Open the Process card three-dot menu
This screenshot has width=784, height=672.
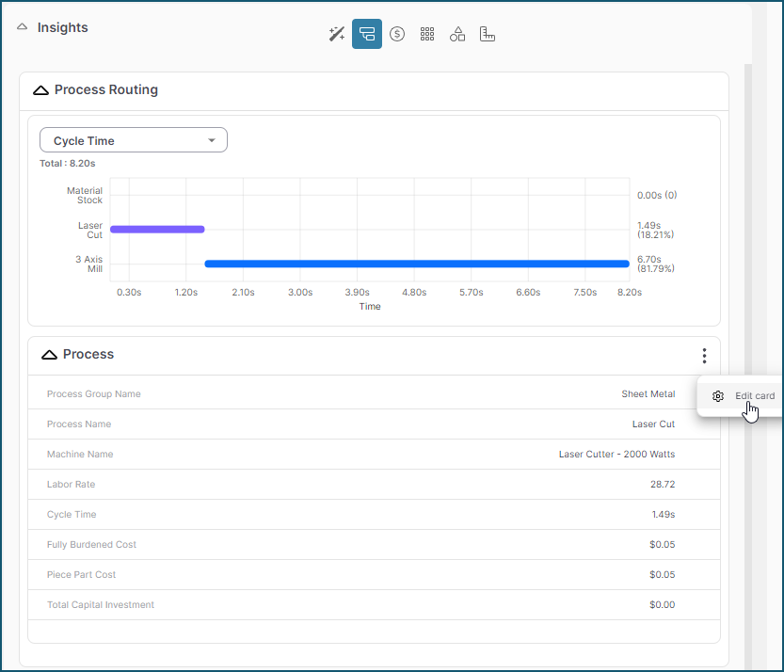point(704,356)
